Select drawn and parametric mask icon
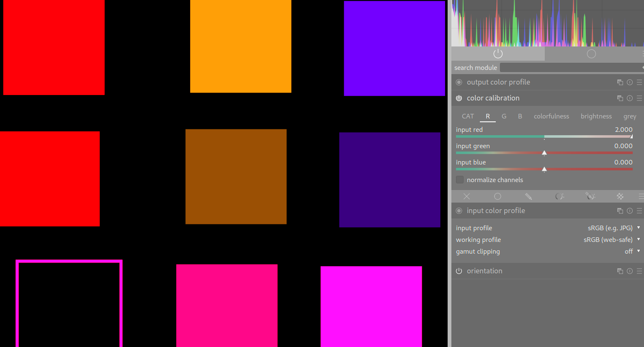This screenshot has width=644, height=347. [x=590, y=196]
